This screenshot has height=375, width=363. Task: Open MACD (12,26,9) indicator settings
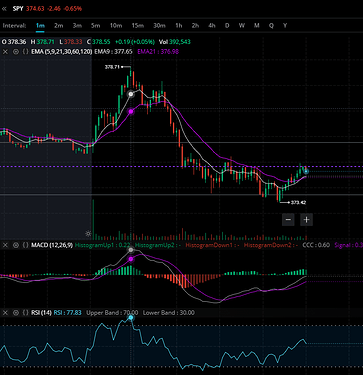click(52, 245)
